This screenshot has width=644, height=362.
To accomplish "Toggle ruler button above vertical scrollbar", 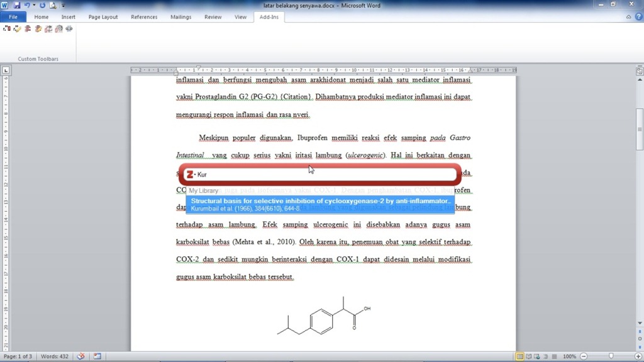I will point(640,70).
